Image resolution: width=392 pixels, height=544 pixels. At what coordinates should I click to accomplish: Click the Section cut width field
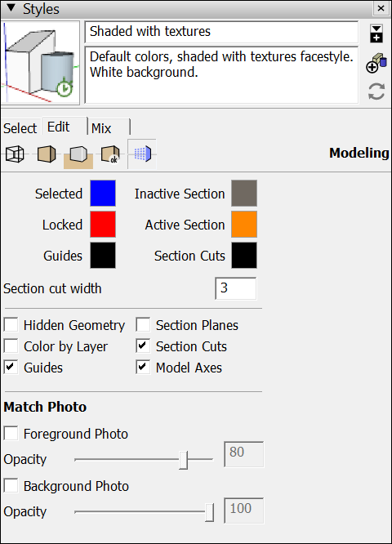(x=236, y=288)
